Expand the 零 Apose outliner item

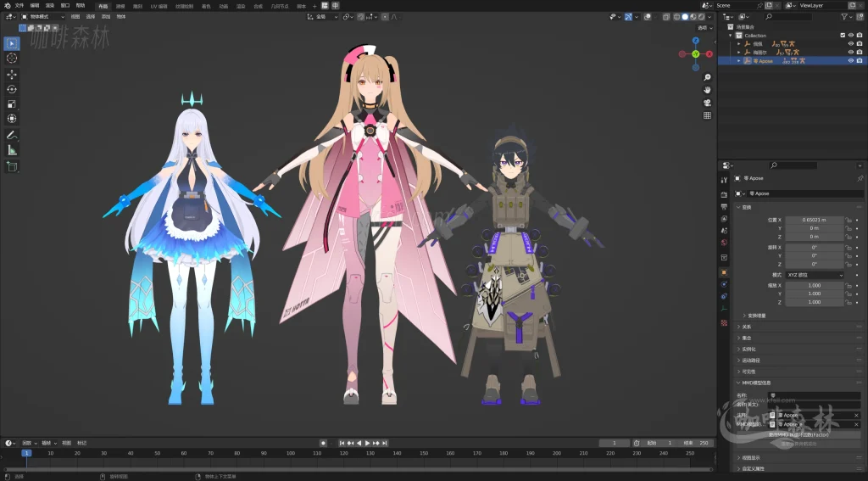pos(739,61)
